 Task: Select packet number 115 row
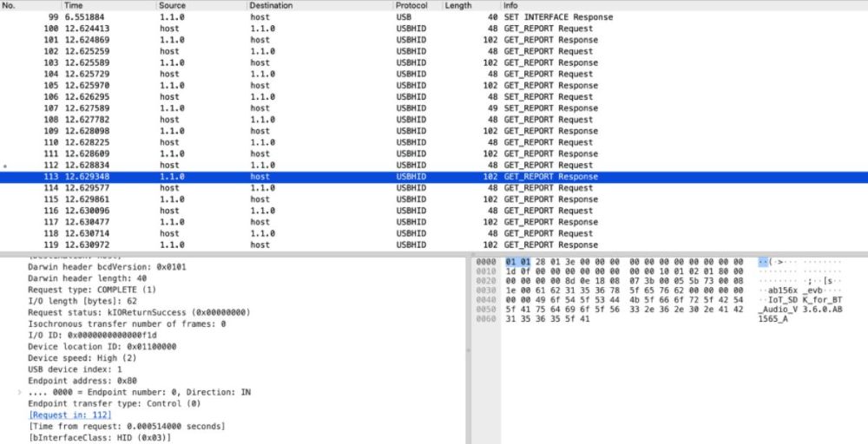(x=434, y=199)
